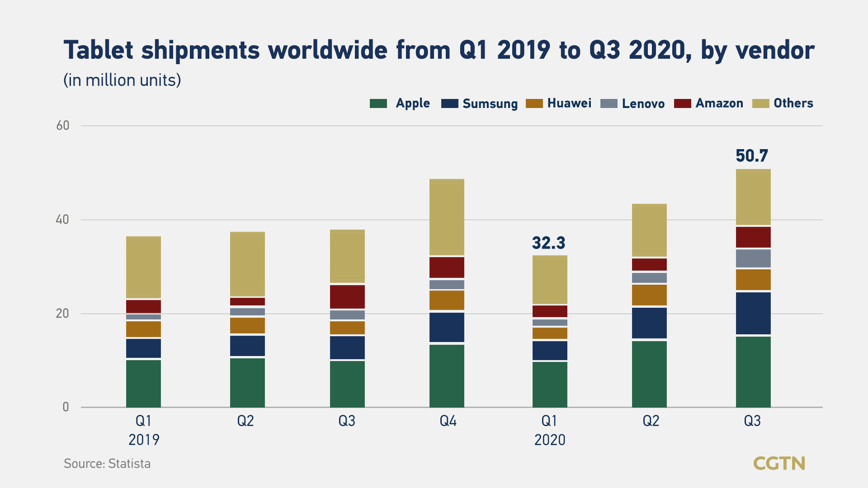
Task: Click the Others segment of the 32.3 bar
Action: (x=550, y=280)
